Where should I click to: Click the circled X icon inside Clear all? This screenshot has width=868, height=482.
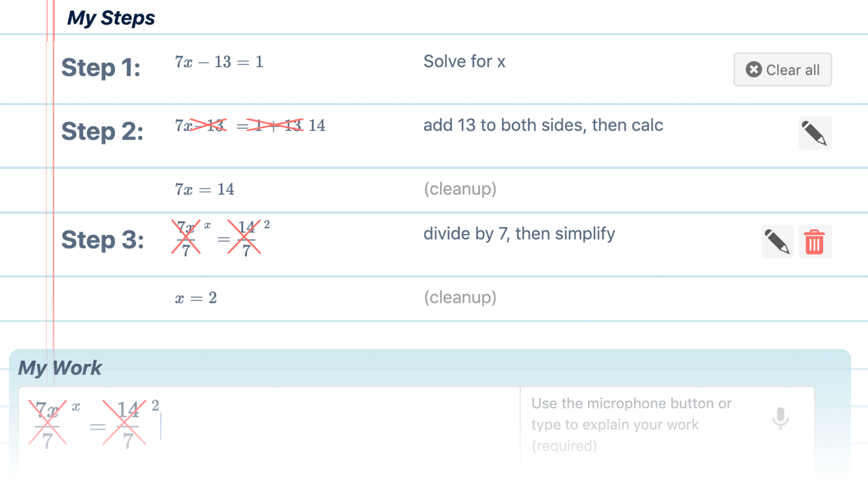pyautogui.click(x=753, y=69)
